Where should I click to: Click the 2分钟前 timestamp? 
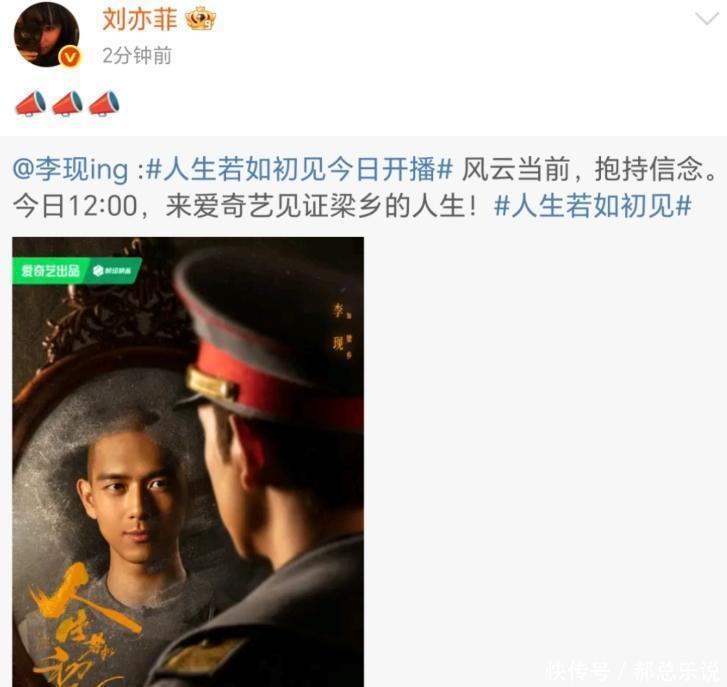point(137,56)
